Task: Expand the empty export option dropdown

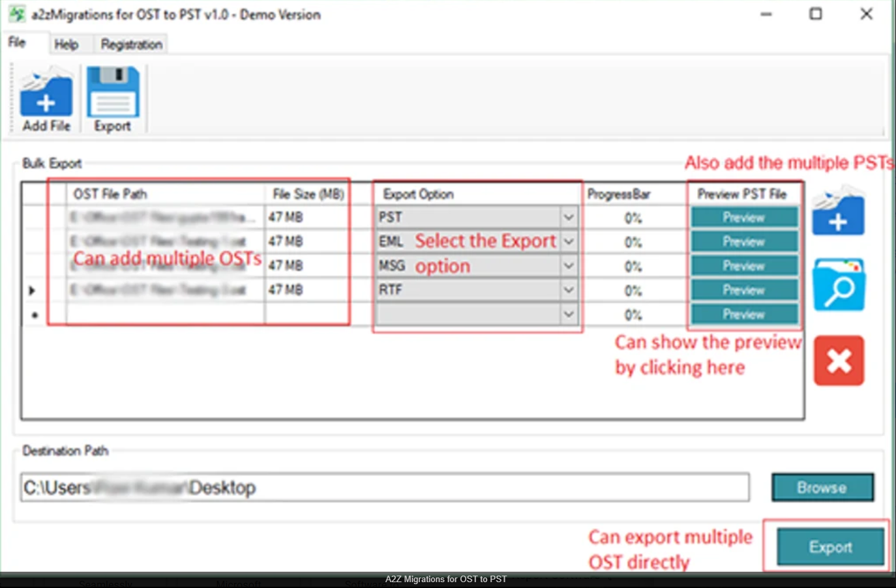Action: click(569, 314)
